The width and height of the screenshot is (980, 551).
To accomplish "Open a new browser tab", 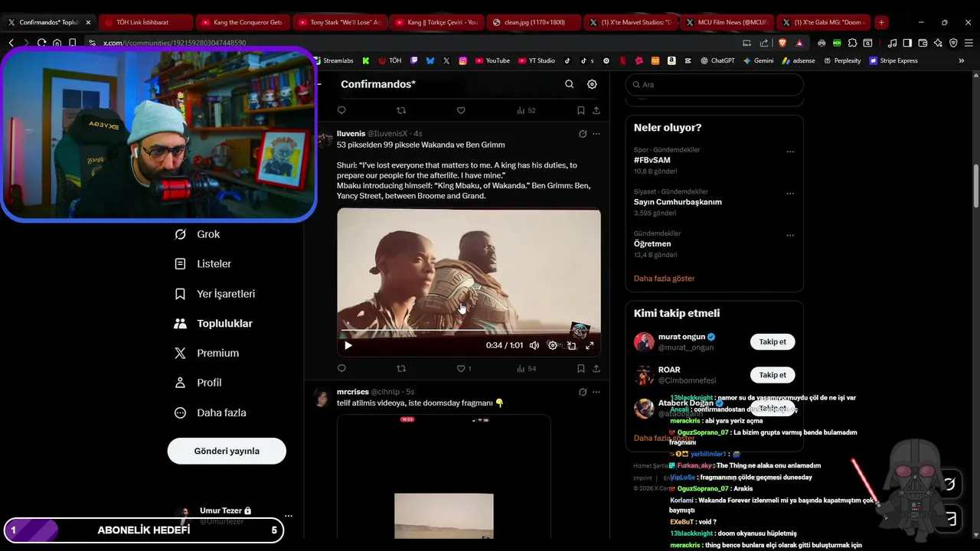I will tap(881, 22).
